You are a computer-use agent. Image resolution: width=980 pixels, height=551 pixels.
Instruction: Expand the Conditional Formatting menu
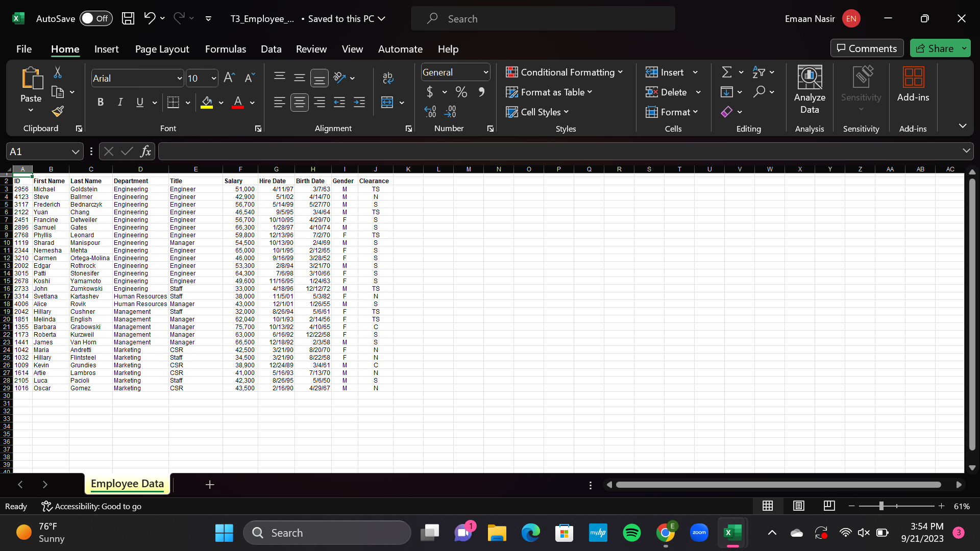coord(564,72)
